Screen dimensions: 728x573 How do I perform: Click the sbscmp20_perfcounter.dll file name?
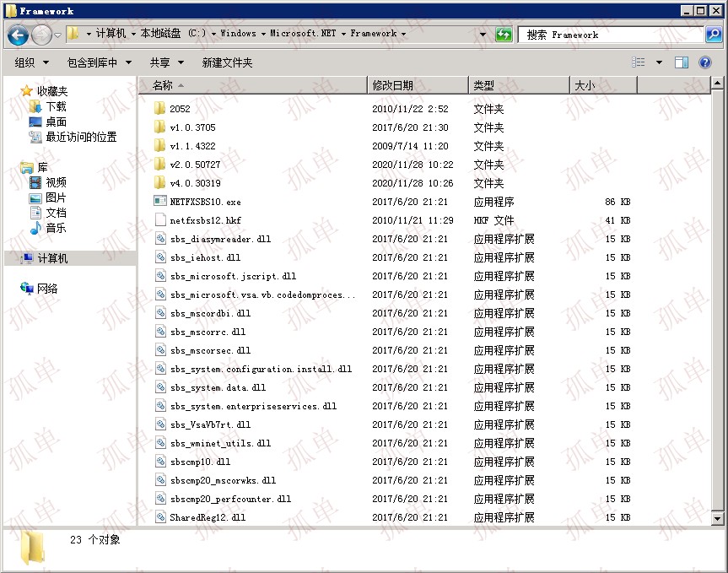[x=230, y=500]
